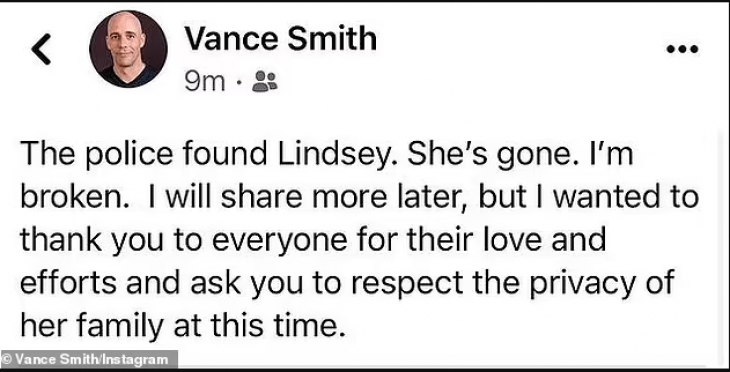The width and height of the screenshot is (730, 372).
Task: Click the word efforts in the post
Action: point(68,283)
